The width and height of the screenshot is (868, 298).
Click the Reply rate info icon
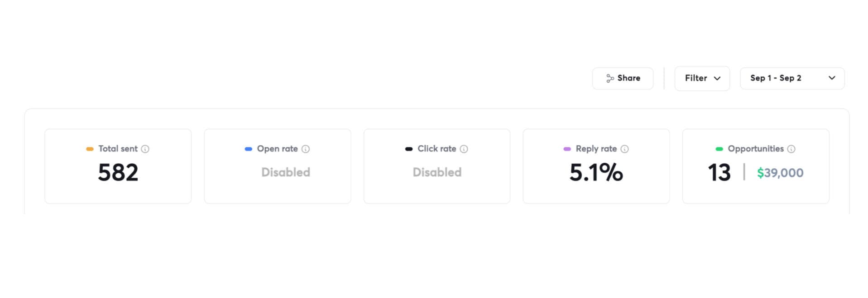[625, 148]
